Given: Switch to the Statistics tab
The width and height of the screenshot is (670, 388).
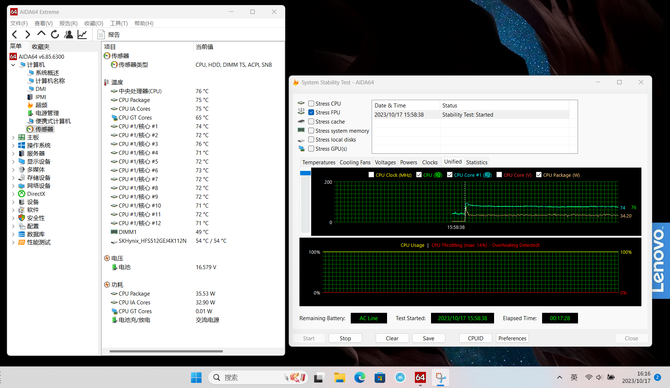Looking at the screenshot, I should click(476, 162).
